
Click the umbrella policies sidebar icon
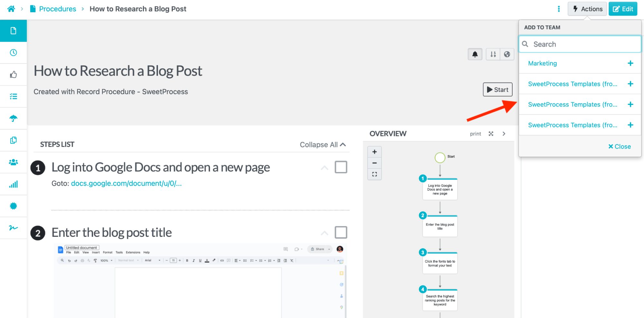coord(13,118)
